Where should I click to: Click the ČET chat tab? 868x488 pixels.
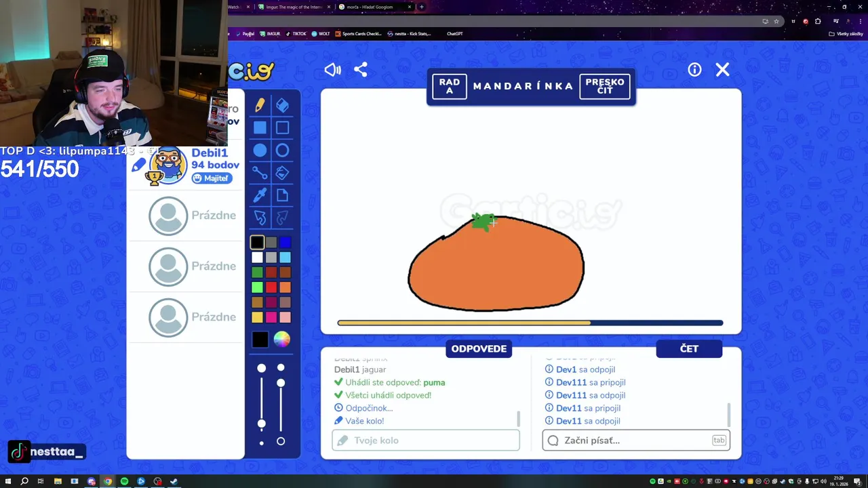pos(689,348)
